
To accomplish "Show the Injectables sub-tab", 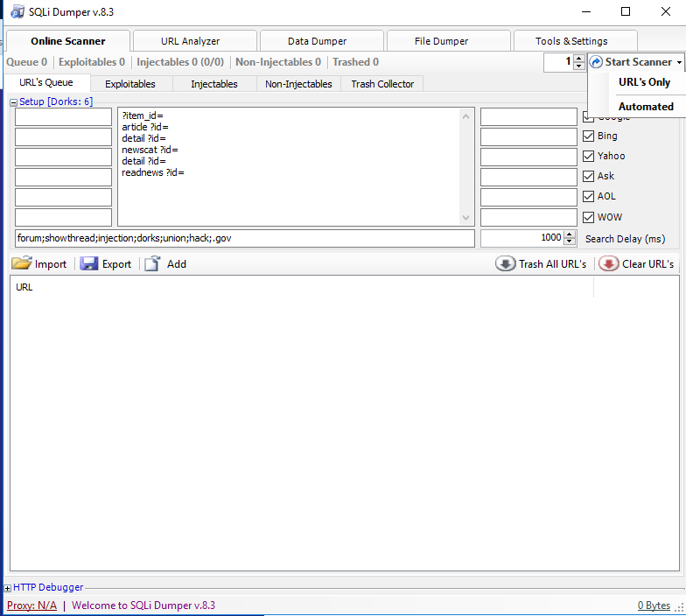I will point(214,84).
